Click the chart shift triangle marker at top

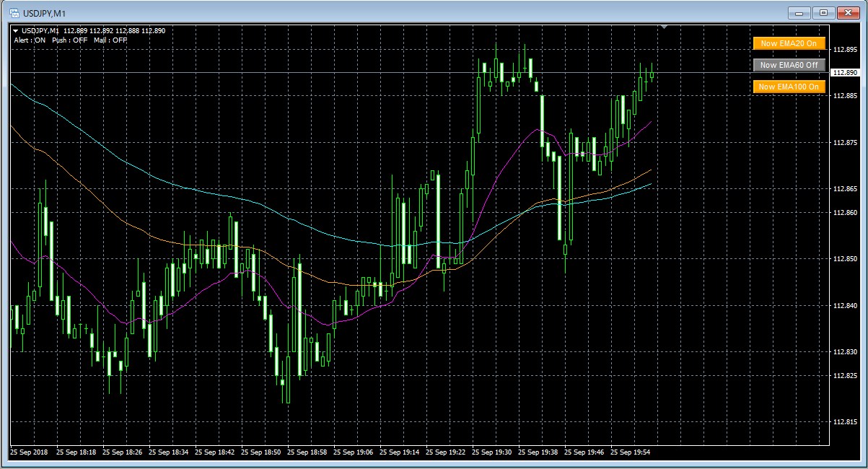point(664,27)
